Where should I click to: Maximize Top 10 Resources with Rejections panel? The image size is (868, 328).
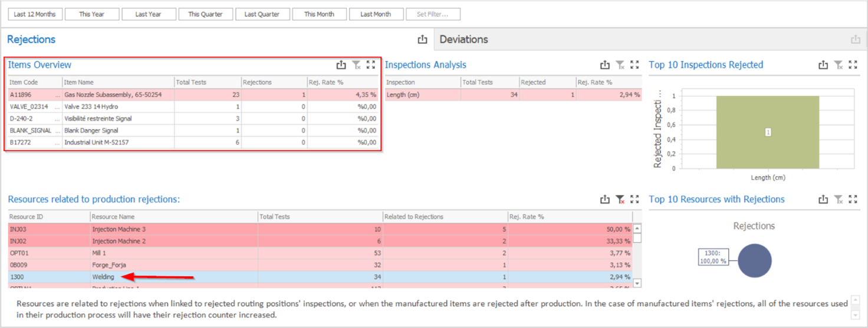tap(853, 200)
